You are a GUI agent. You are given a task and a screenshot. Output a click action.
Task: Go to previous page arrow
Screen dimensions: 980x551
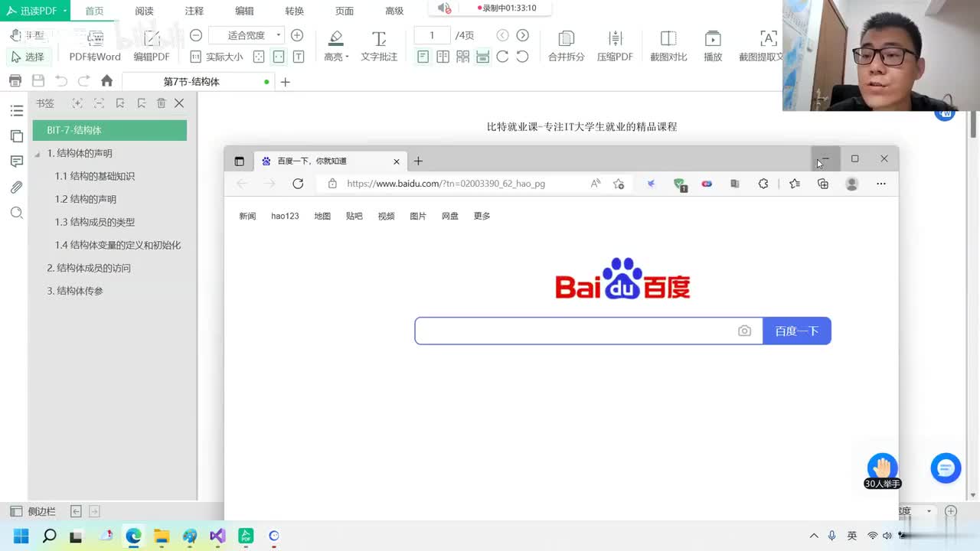[502, 35]
